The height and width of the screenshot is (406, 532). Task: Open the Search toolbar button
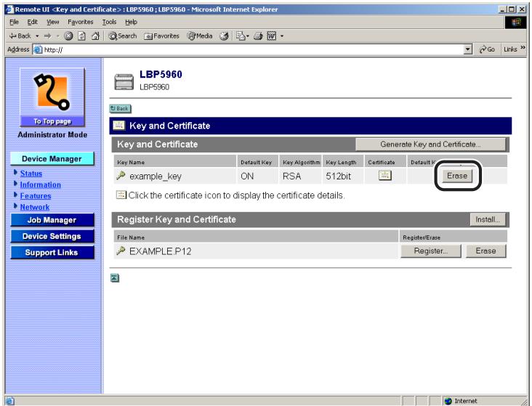(122, 36)
